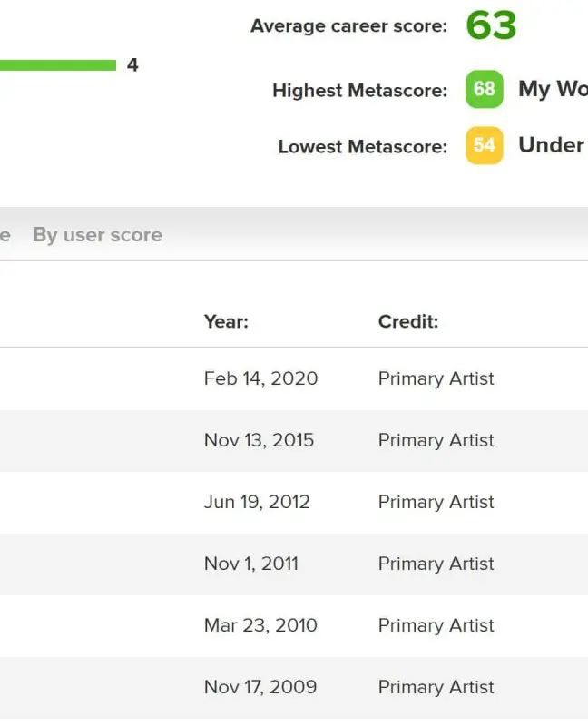Click the green score distribution bar
588x726 pixels.
pos(58,65)
